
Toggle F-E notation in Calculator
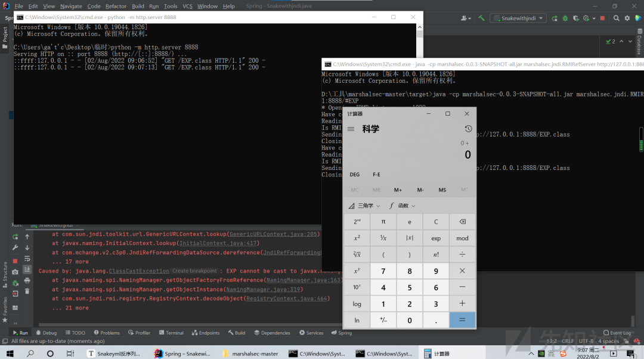(376, 175)
